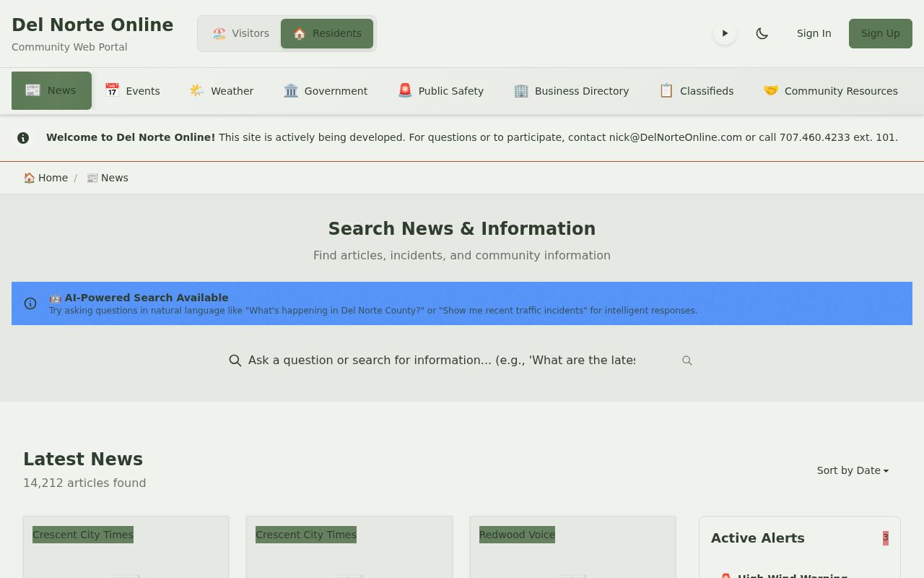Click the Del Norte Online site title
This screenshot has width=924, height=578.
point(92,25)
